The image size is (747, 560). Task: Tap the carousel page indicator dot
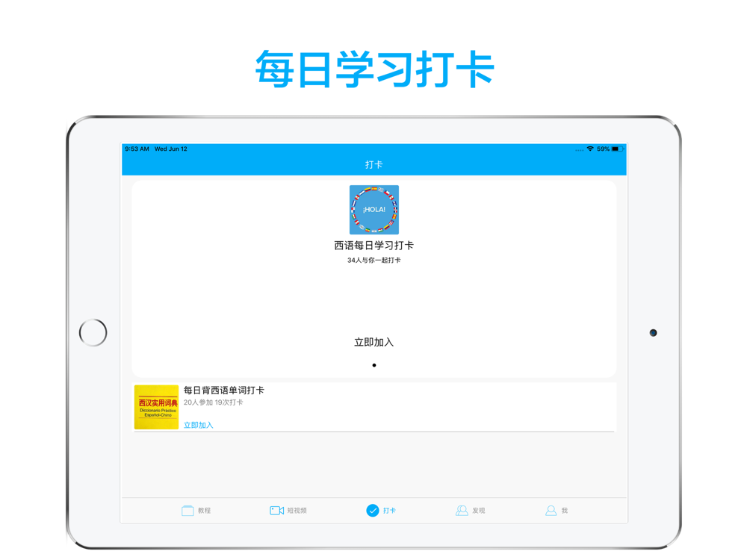374,365
